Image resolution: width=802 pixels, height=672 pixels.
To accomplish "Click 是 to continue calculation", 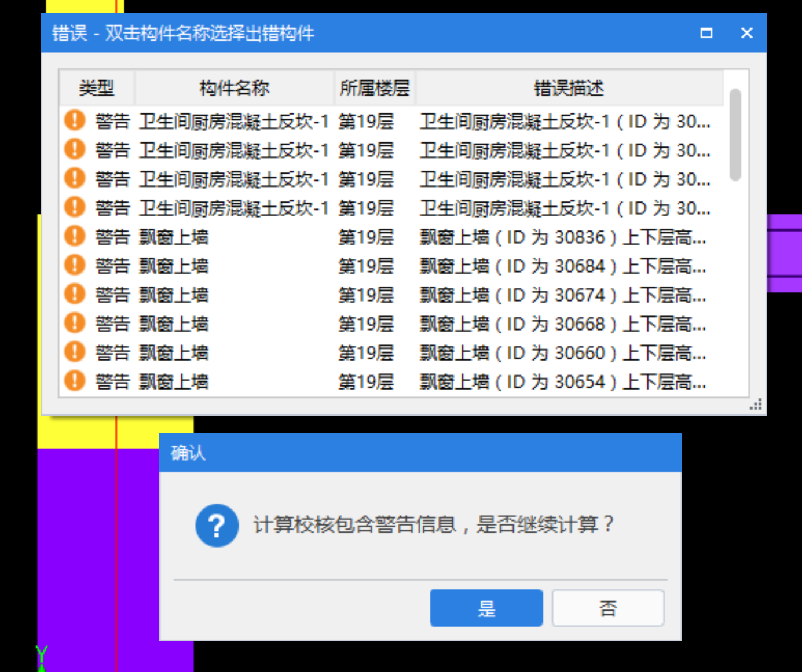I will 486,608.
